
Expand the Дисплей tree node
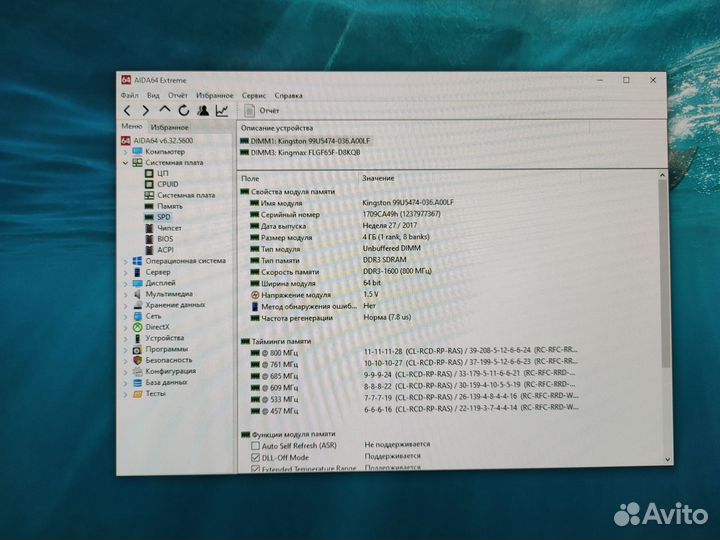coord(125,283)
